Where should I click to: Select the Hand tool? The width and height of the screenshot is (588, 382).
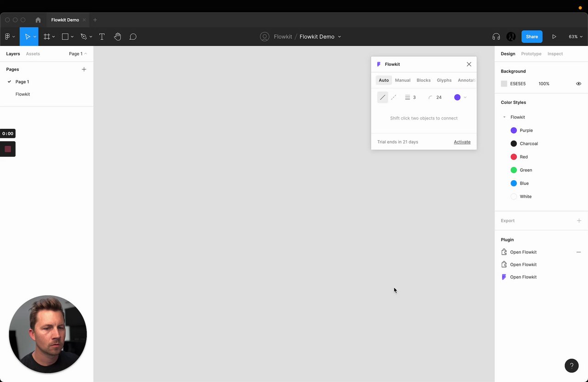tap(118, 37)
